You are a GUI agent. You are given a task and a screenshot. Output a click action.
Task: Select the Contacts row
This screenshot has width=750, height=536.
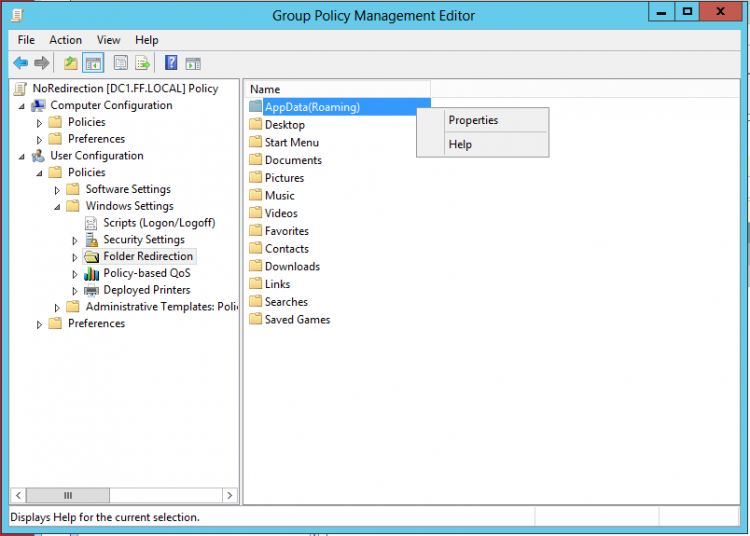287,249
